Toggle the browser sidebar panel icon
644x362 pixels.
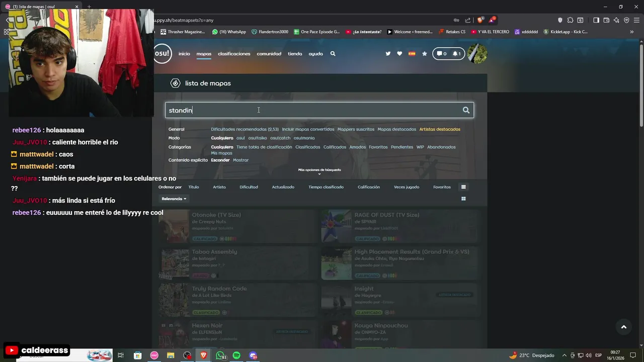[596, 20]
